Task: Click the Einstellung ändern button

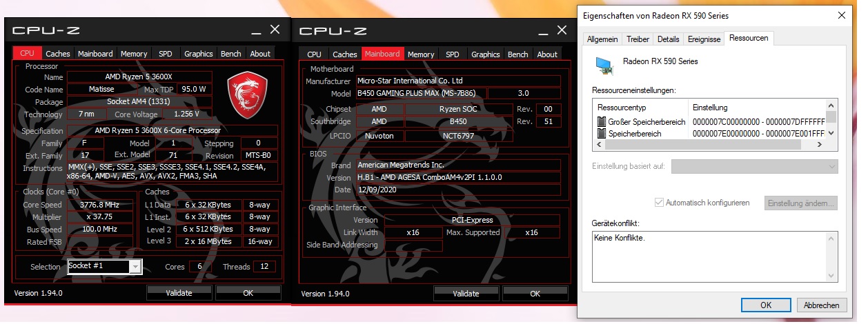Action: [x=801, y=203]
